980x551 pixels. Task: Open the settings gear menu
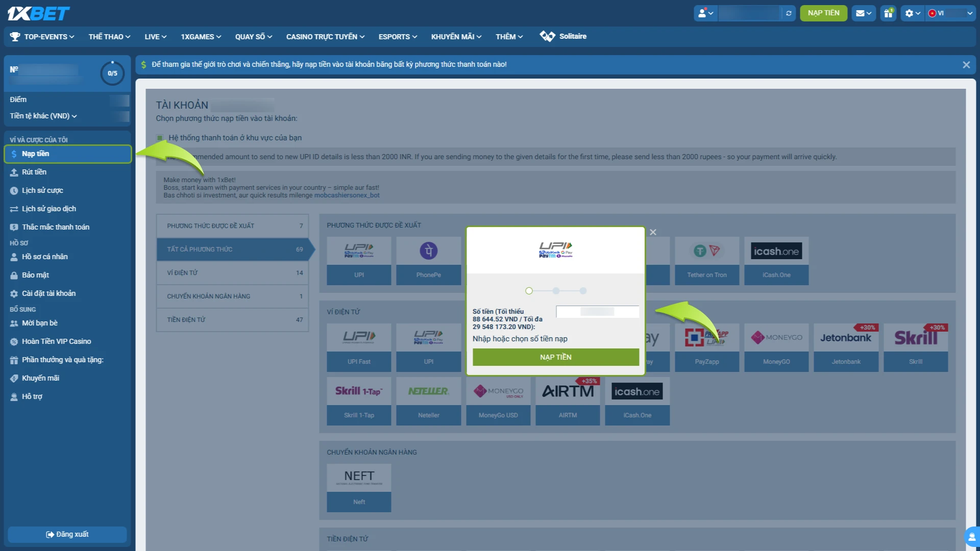click(x=913, y=13)
